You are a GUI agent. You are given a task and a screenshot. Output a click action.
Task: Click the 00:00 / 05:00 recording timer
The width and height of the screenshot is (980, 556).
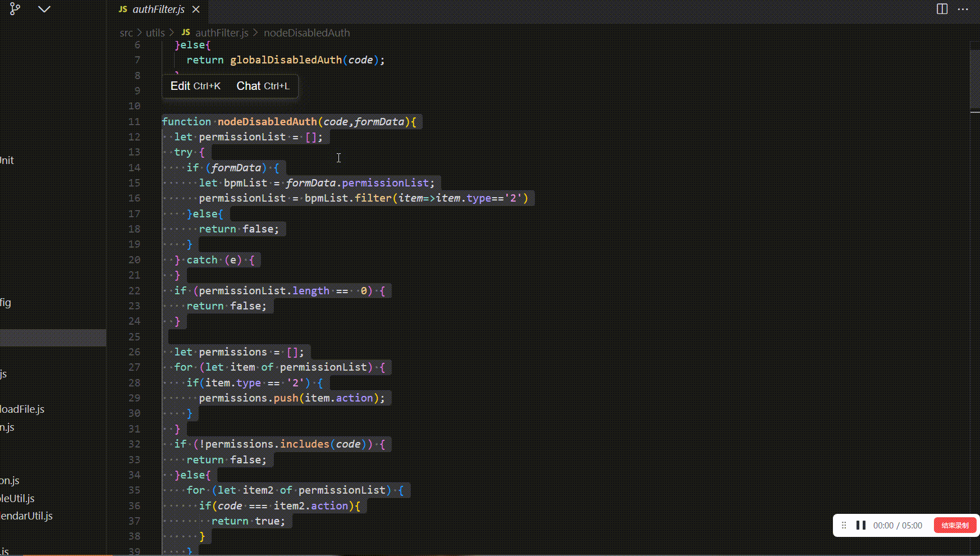(897, 525)
